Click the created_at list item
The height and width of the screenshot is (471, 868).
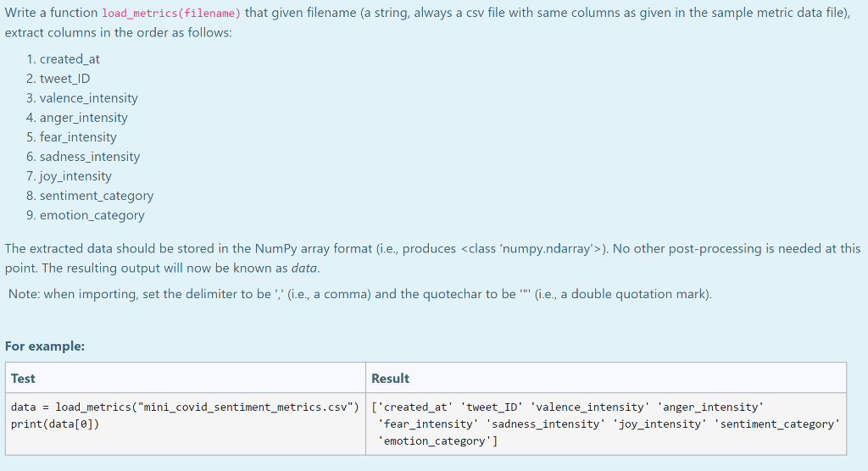[x=70, y=59]
